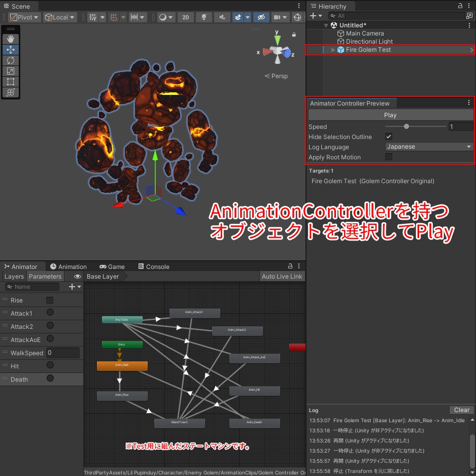Select the Rotate tool
Screen dimensions: 476x476
(x=11, y=60)
